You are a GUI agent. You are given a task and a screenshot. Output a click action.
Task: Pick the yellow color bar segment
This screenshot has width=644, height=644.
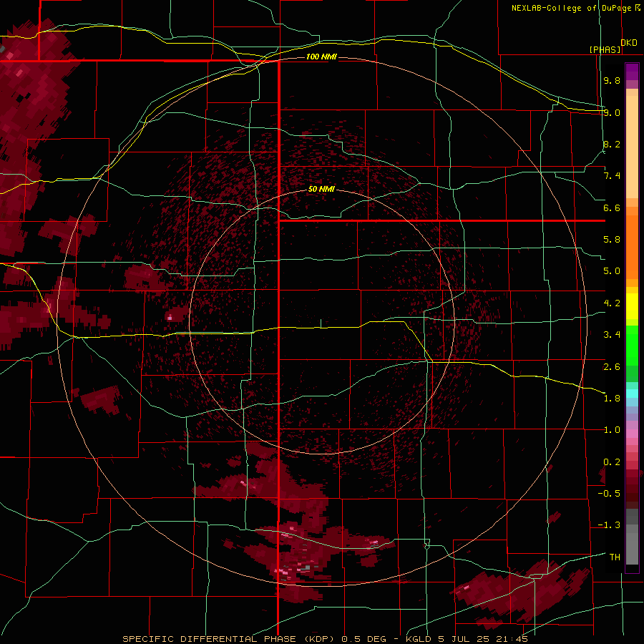pyautogui.click(x=632, y=306)
